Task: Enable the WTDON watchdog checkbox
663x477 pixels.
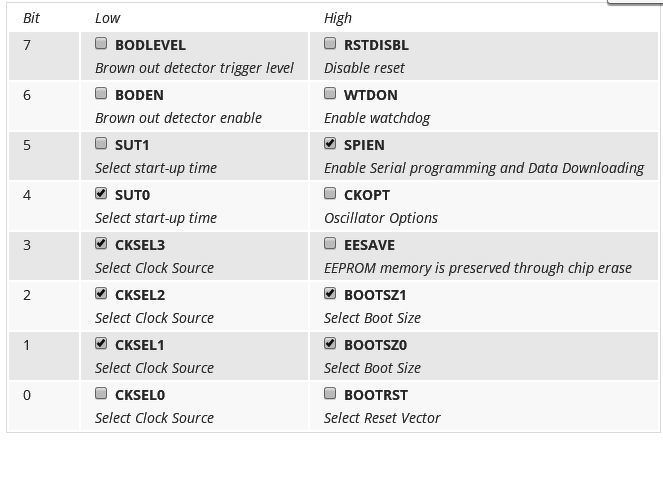Action: pyautogui.click(x=330, y=94)
